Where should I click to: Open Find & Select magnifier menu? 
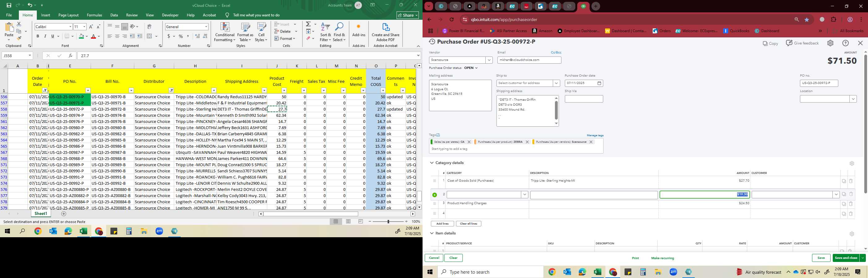click(x=339, y=32)
